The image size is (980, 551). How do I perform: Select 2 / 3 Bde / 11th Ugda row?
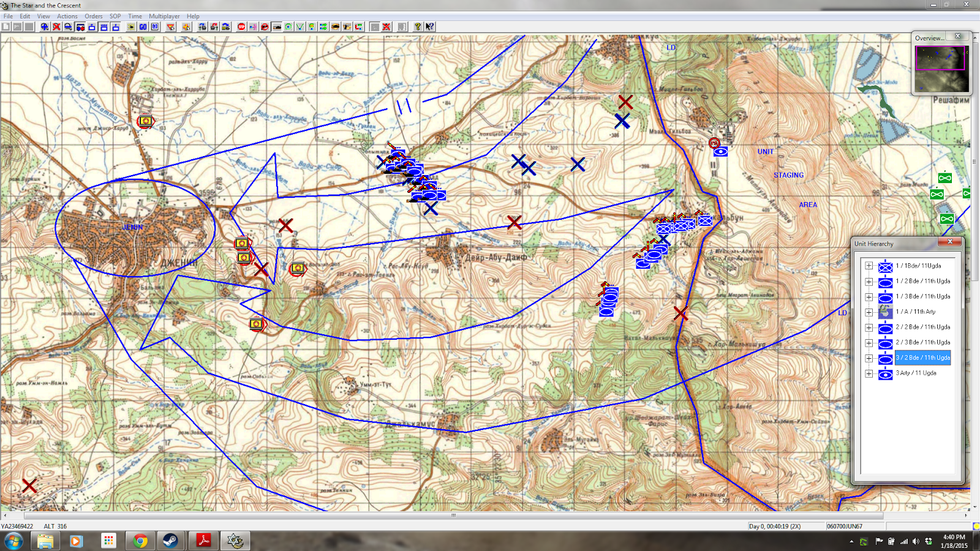point(922,342)
